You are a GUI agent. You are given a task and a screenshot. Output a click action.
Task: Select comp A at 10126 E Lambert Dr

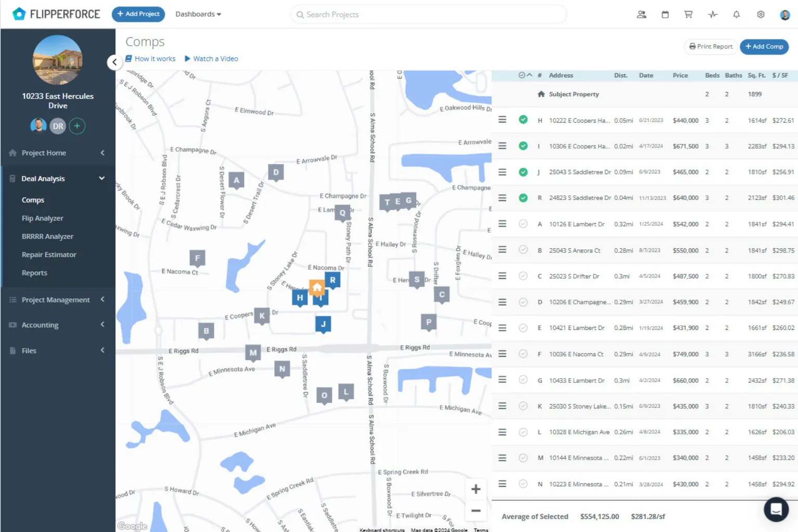523,224
